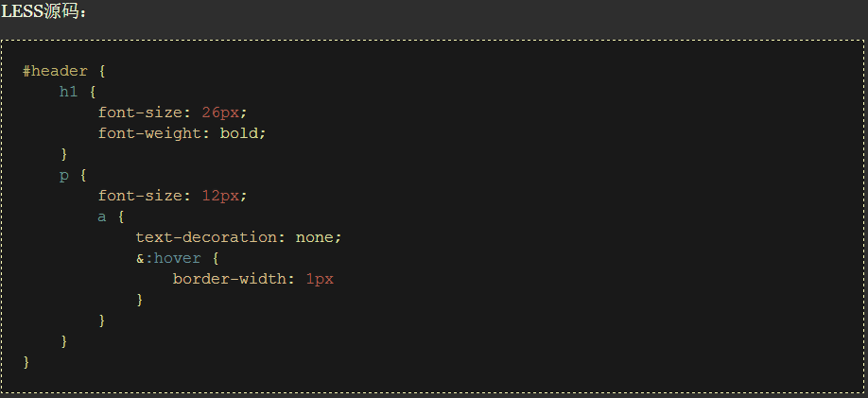Click the h1 selector line
Viewport: 868px width, 398px height.
[69, 92]
